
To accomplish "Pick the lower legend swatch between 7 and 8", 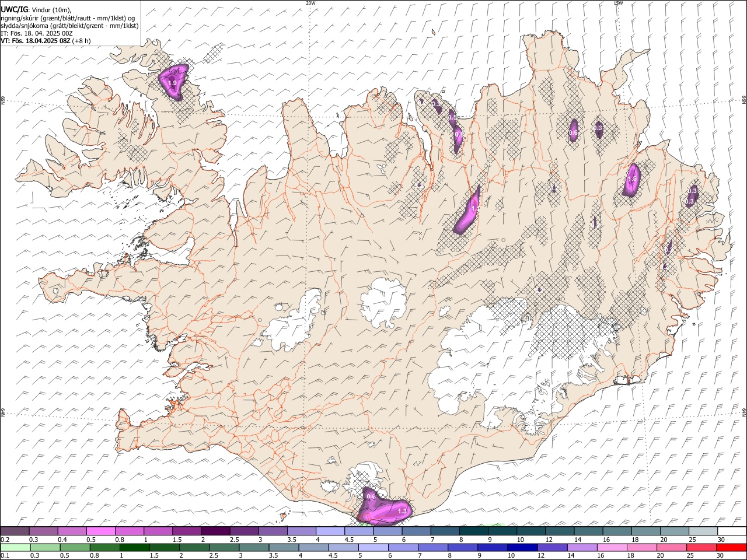I will click(x=433, y=548).
